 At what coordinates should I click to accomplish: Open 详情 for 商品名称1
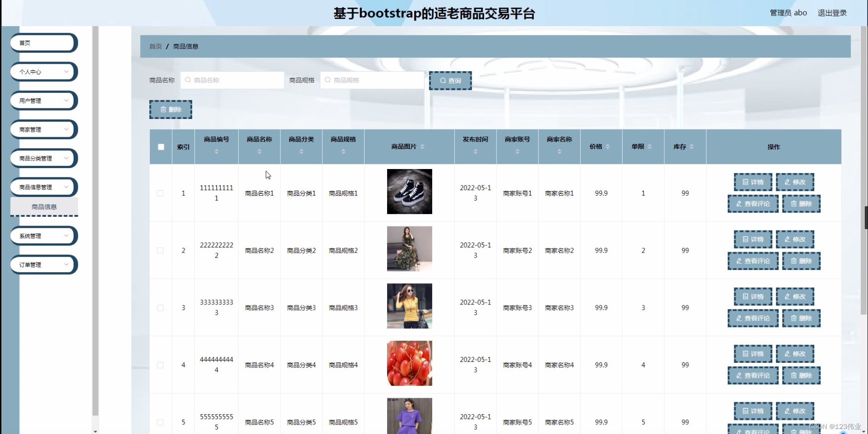coord(753,181)
